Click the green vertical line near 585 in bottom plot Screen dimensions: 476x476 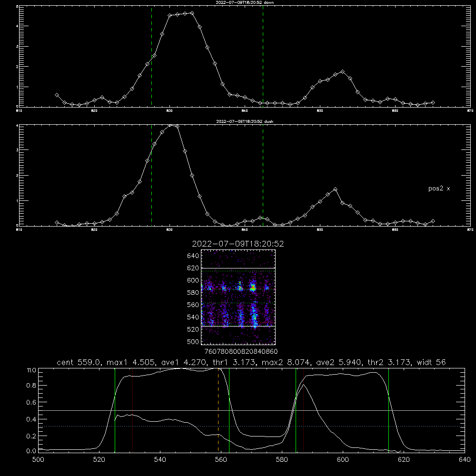(296, 410)
